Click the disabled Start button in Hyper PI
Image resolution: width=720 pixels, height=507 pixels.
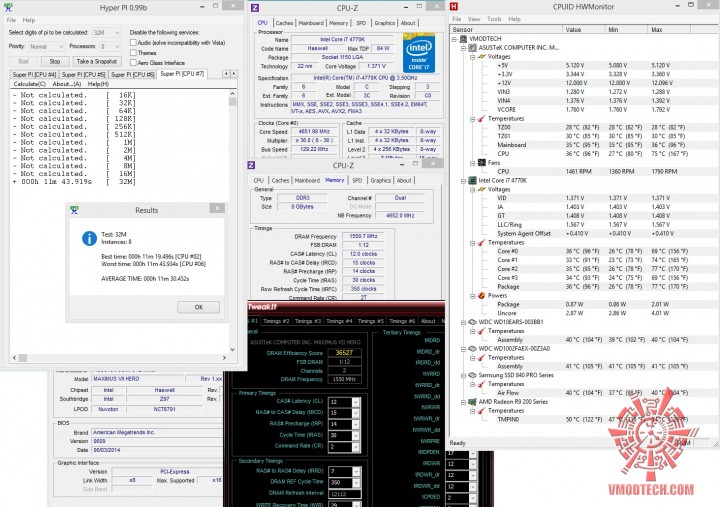tap(23, 62)
